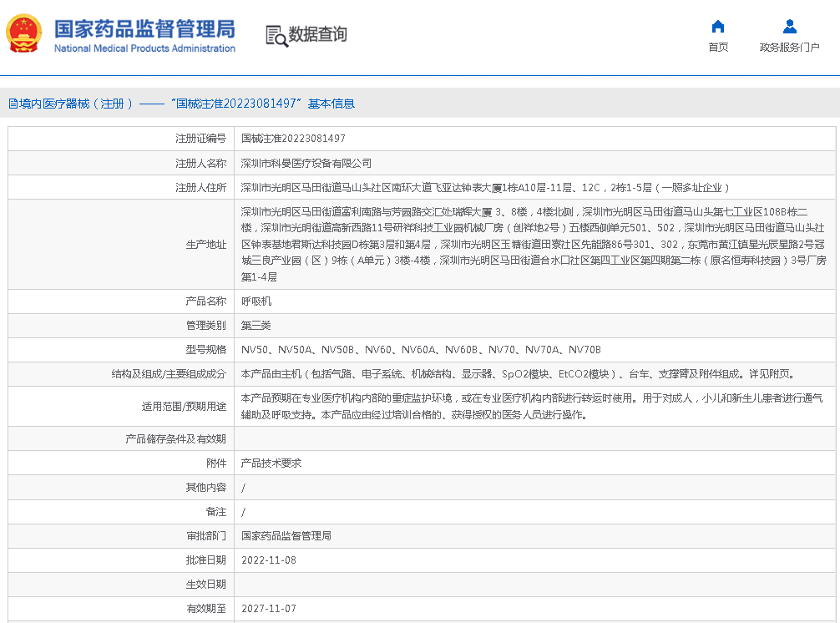
Task: Click the 生产地址 row label
Action: [x=205, y=245]
